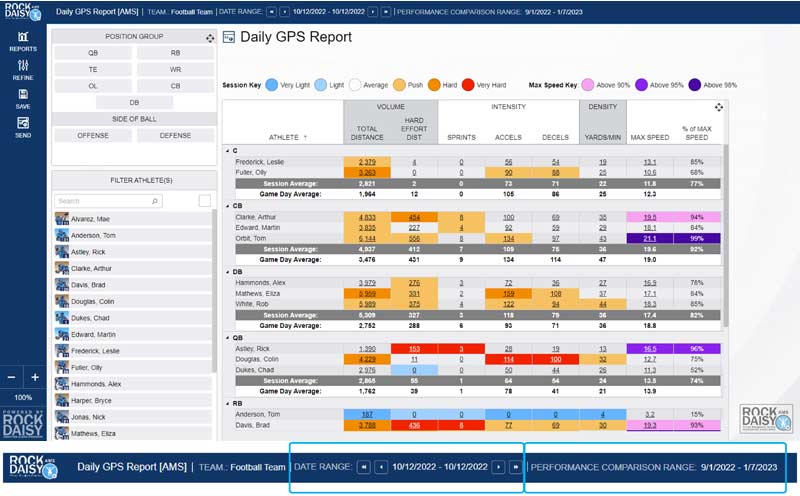Toggle the QB filter in Position Group

point(93,53)
